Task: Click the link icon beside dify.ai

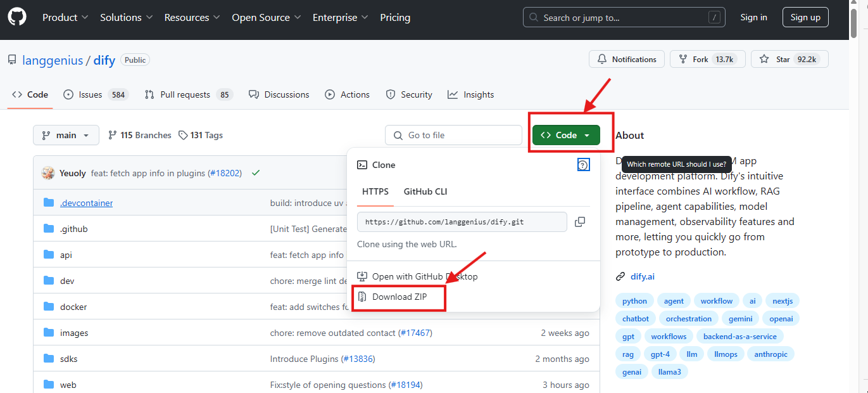Action: (x=620, y=276)
